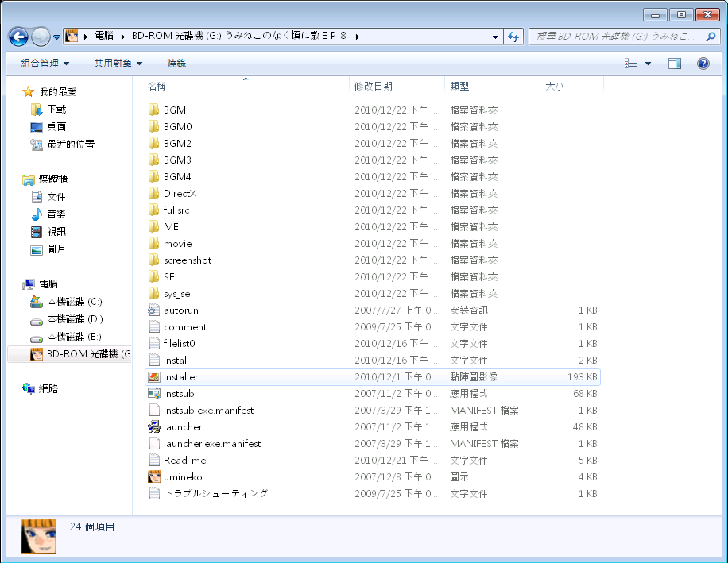
Task: Select the BGM4 folder icon
Action: (x=153, y=177)
